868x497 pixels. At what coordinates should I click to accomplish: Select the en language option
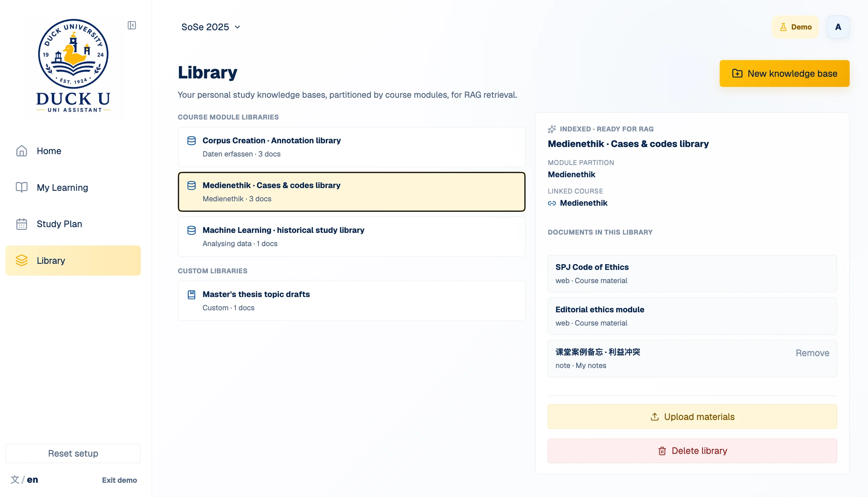tap(33, 480)
